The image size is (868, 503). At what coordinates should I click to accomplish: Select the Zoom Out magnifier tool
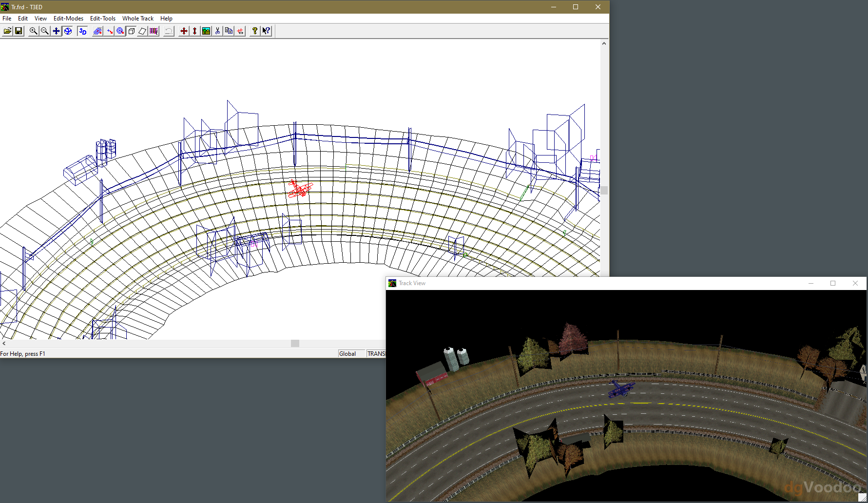click(x=45, y=31)
